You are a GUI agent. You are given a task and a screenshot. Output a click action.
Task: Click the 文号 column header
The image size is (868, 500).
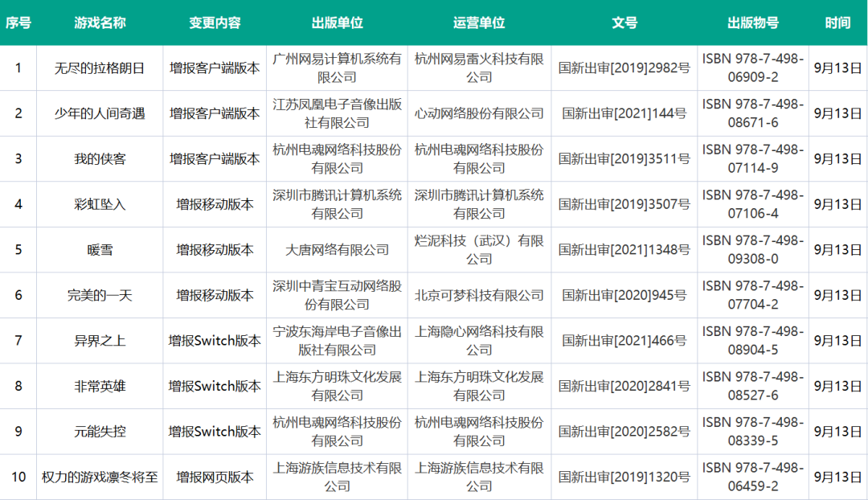(x=624, y=23)
